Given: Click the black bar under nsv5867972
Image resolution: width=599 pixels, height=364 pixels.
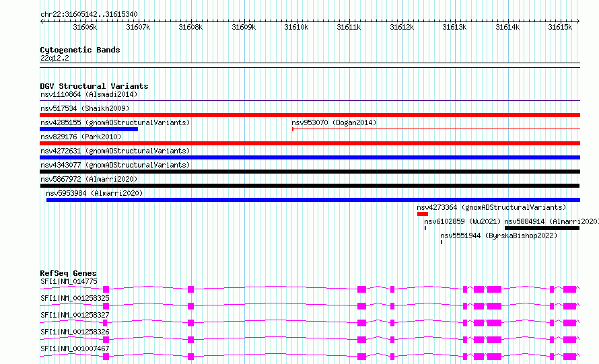Looking at the screenshot, I should click(310, 186).
